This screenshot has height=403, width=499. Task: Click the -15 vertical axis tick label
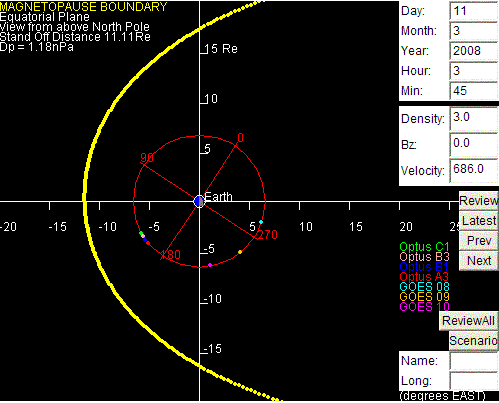coord(213,349)
